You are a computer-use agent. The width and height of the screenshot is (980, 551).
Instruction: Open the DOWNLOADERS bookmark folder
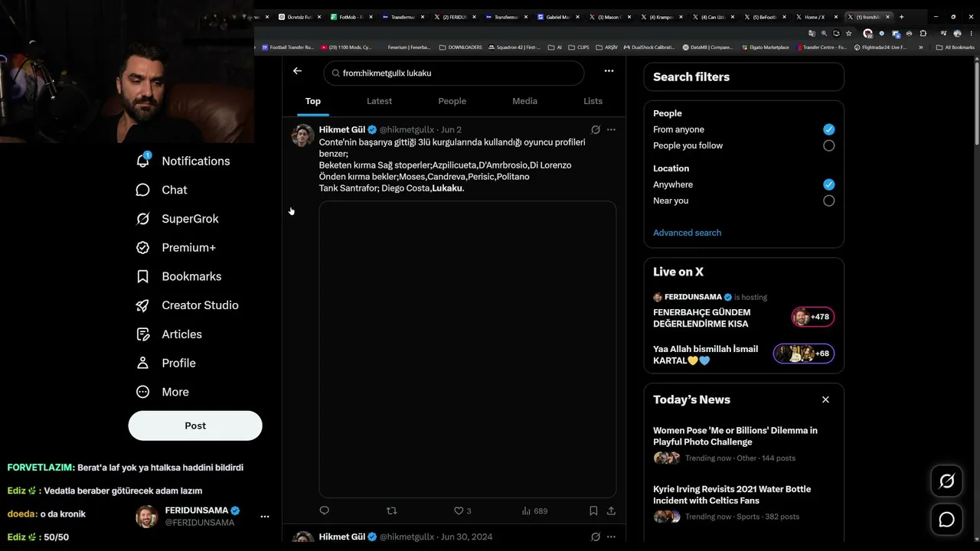coord(460,47)
